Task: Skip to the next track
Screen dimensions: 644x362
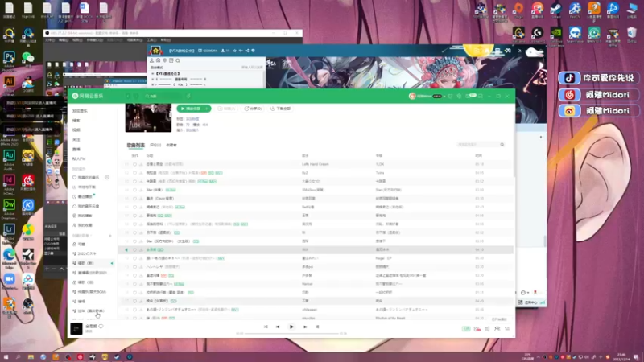Action: tap(305, 327)
